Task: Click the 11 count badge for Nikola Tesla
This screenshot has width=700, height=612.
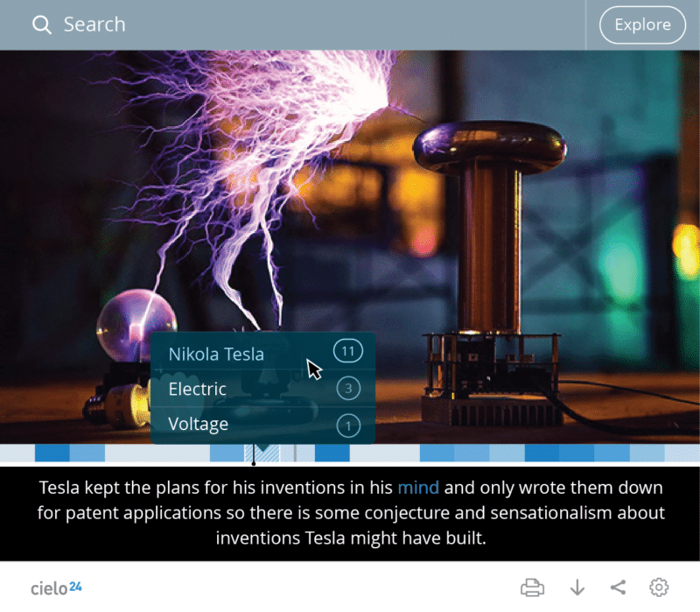Action: point(348,351)
